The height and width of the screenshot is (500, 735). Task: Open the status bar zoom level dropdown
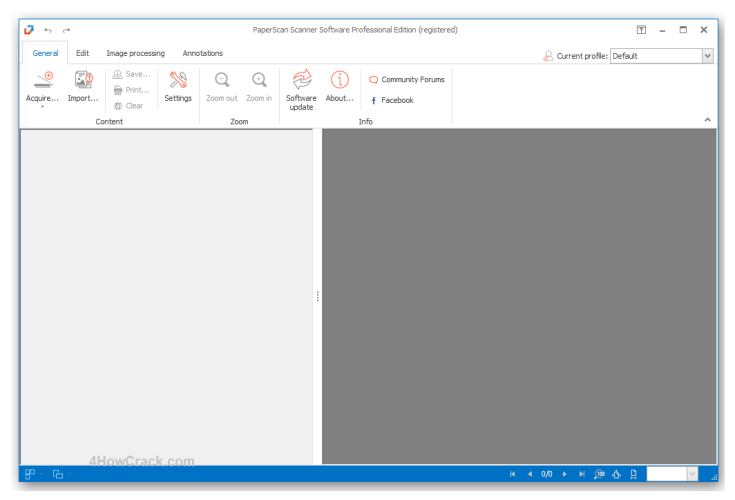(692, 474)
